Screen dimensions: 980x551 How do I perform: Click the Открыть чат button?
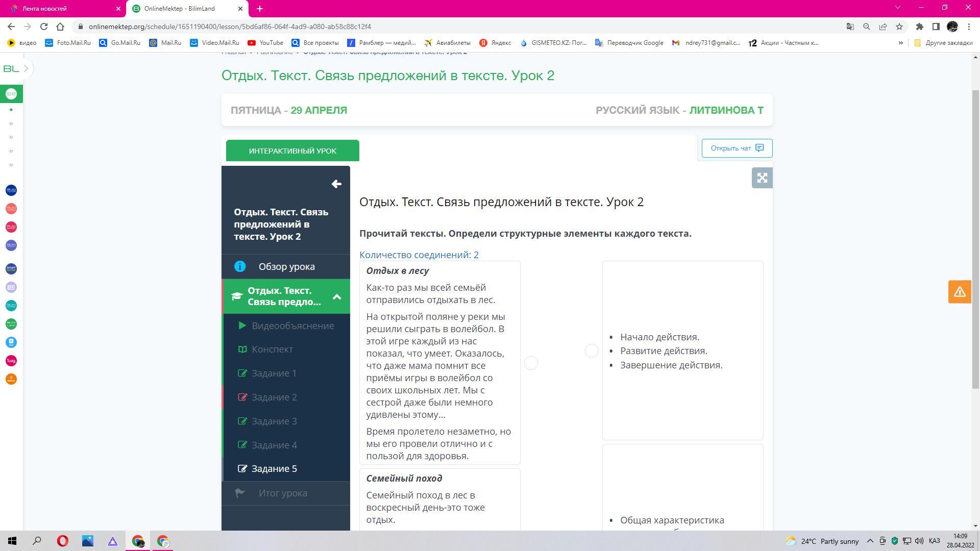[x=737, y=148]
